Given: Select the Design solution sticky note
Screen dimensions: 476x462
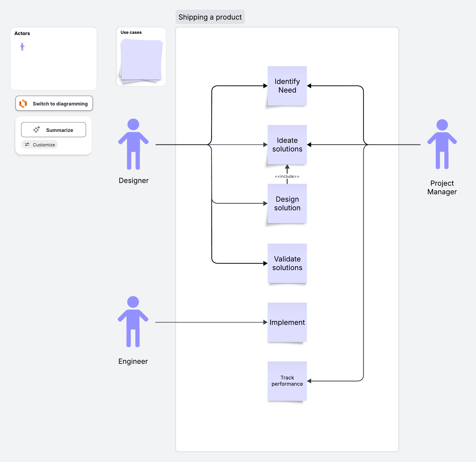Looking at the screenshot, I should tap(287, 203).
